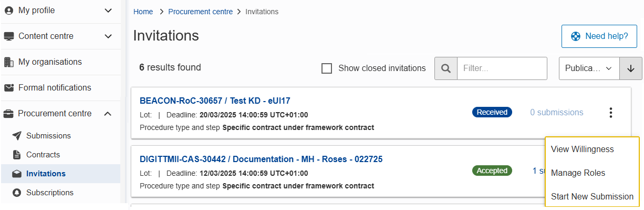The width and height of the screenshot is (644, 210).
Task: Open the three-dot menu for BEACON-RoC-30657
Action: [610, 113]
